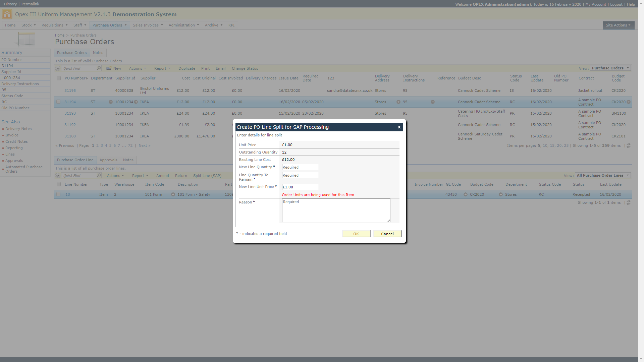The width and height of the screenshot is (644, 362).
Task: Click the arrow icon beside GL Code 43450
Action: tap(466, 194)
